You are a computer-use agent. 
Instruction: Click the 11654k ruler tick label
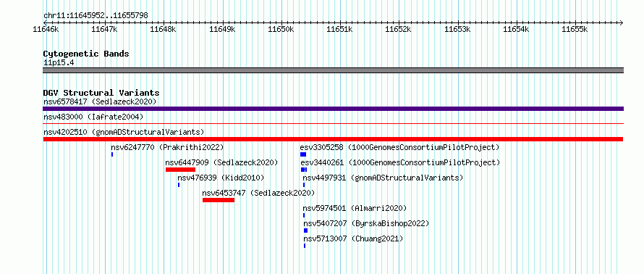(516, 30)
